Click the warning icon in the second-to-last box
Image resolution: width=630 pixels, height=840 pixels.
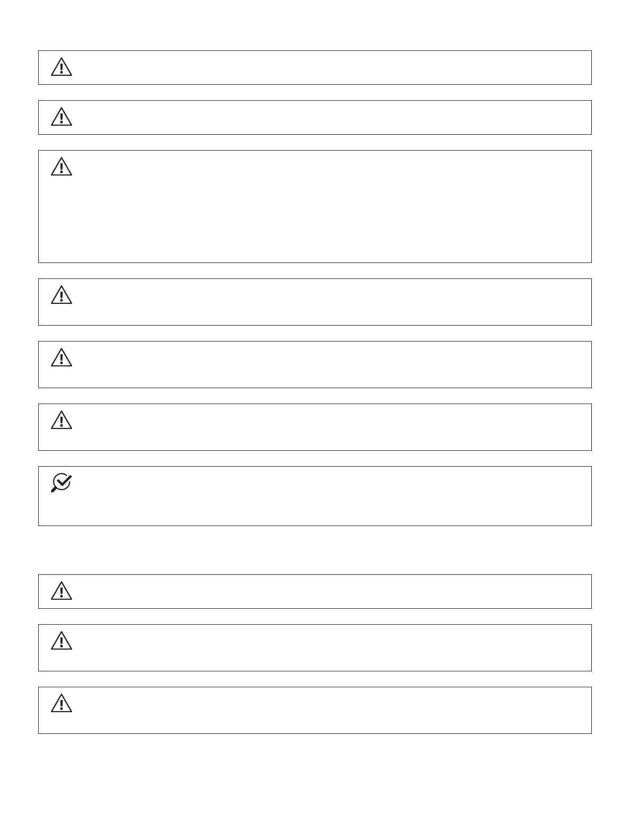(x=62, y=641)
